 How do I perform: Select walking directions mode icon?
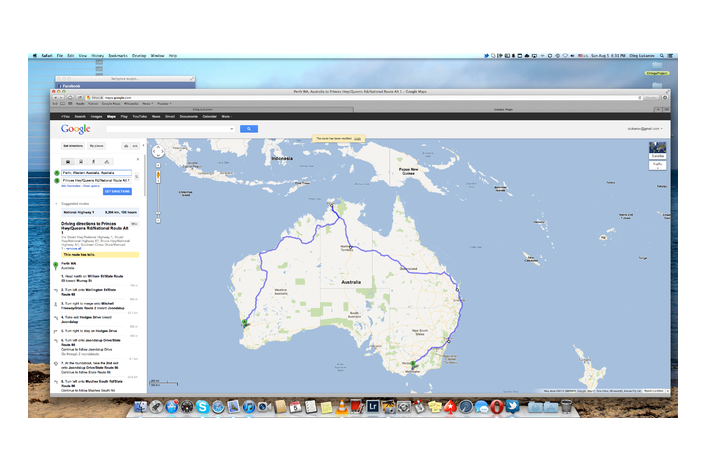click(94, 161)
